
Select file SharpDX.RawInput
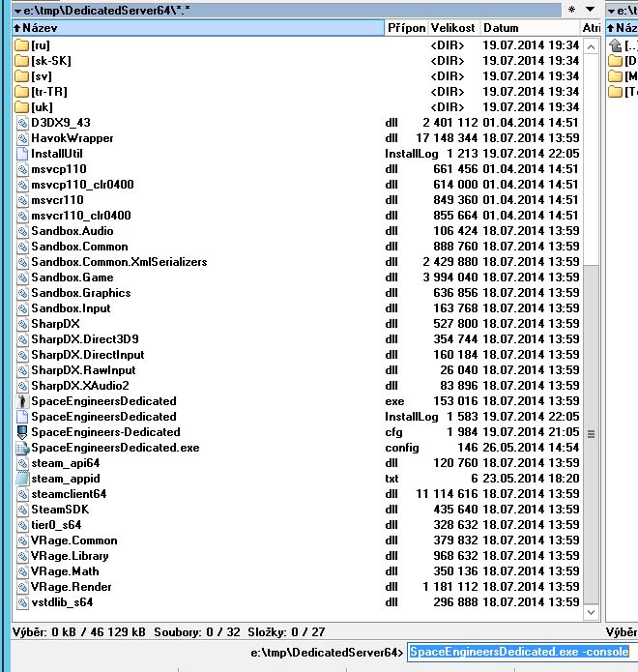pyautogui.click(x=83, y=370)
